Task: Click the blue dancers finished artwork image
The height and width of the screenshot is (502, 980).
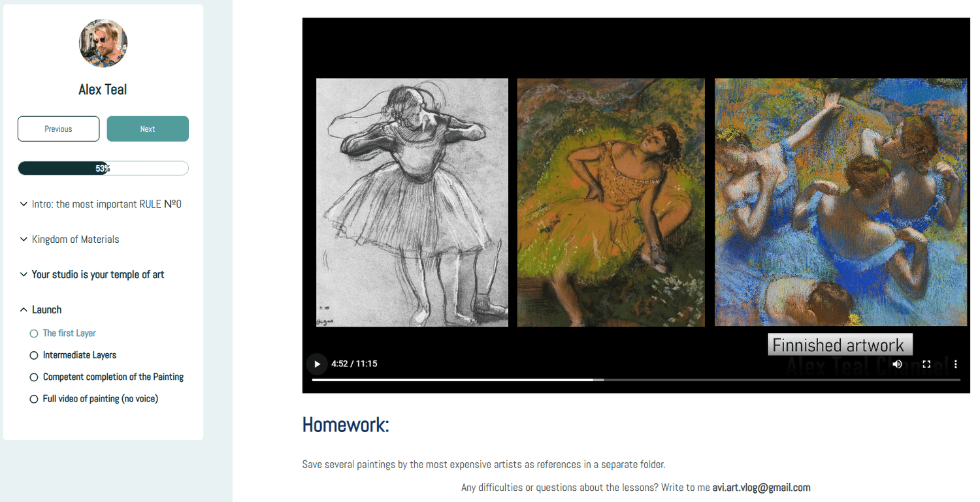Action: point(841,202)
